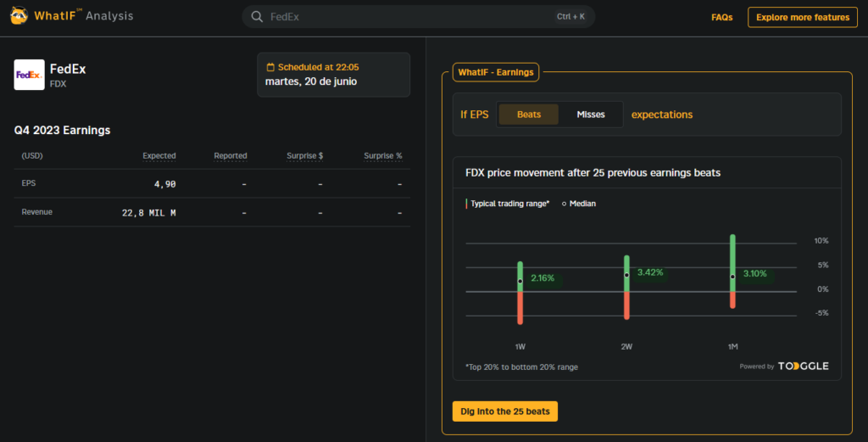Click the Ctrl + K shortcut hint
The image size is (868, 442).
coord(570,17)
